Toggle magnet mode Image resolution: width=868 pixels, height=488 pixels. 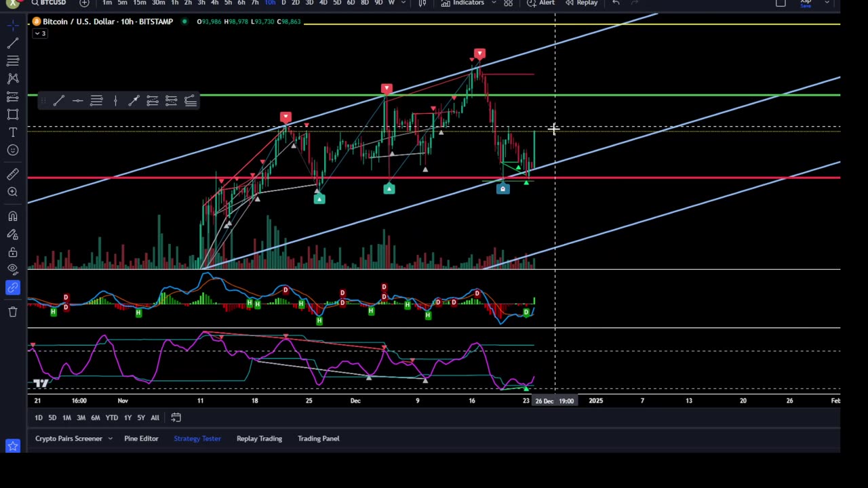tap(13, 216)
